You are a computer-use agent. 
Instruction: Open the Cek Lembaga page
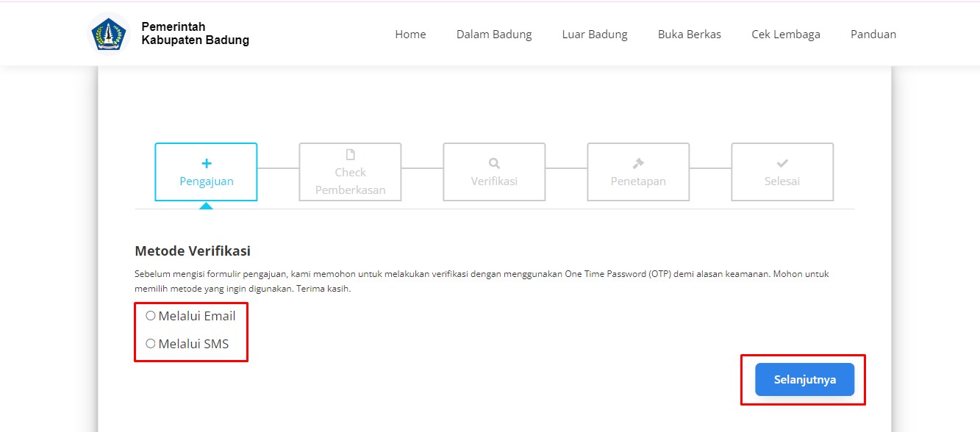tap(786, 34)
